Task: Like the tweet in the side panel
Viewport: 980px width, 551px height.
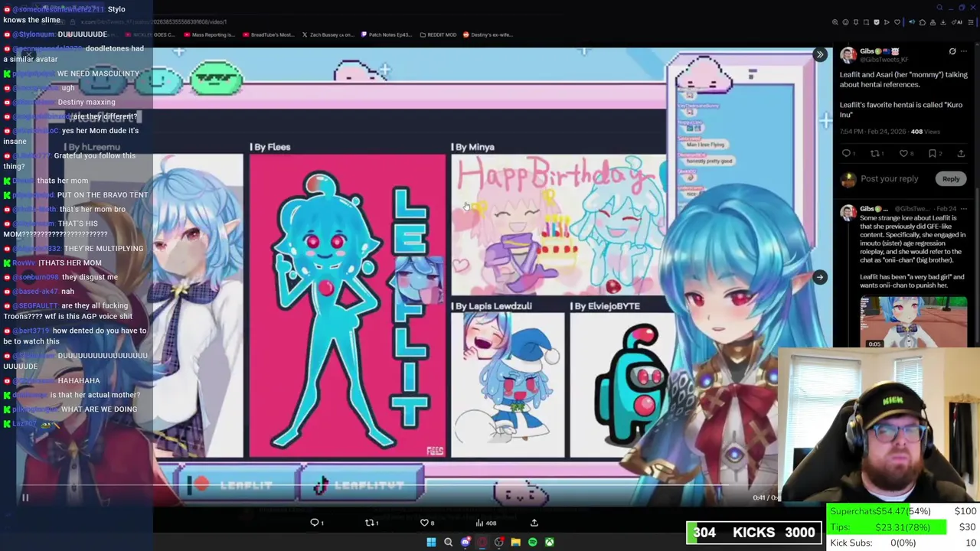Action: [x=904, y=154]
